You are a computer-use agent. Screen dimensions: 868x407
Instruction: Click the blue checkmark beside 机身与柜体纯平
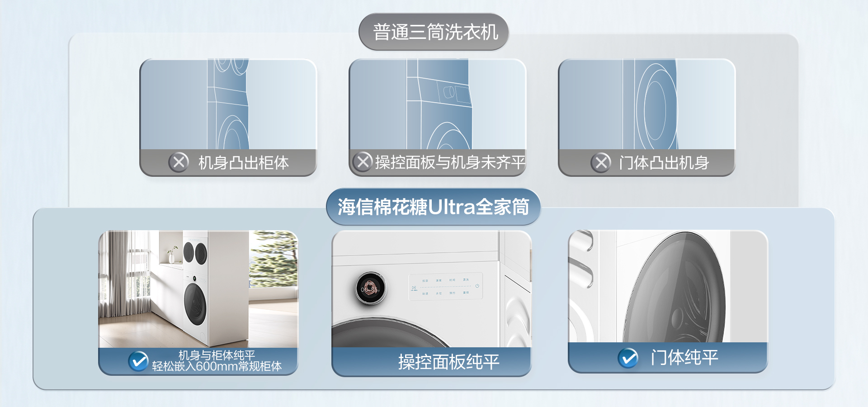tap(138, 361)
